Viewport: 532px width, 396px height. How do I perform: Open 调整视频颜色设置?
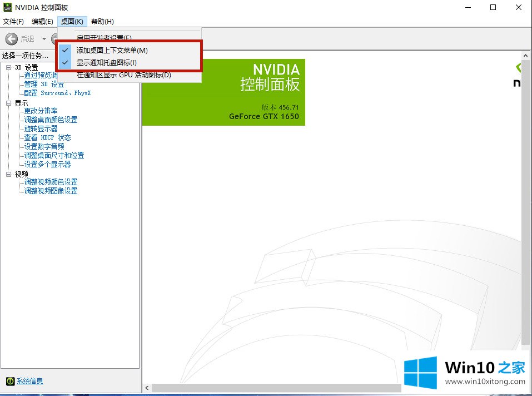pos(51,182)
